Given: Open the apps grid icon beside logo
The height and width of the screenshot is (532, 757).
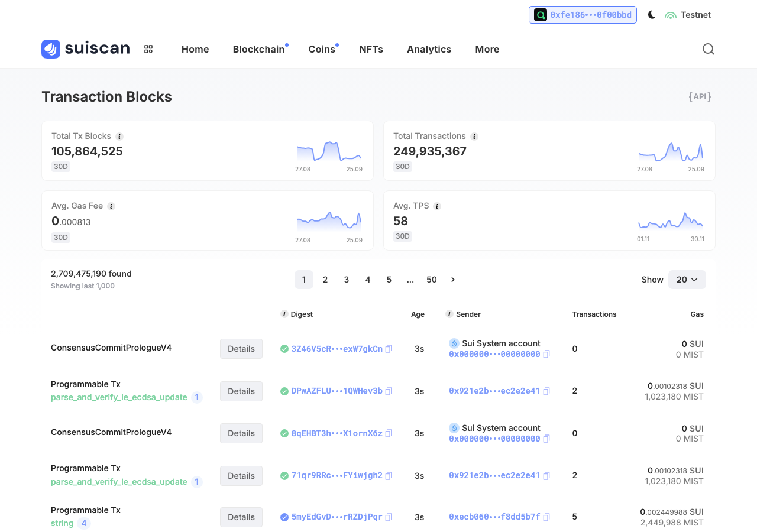Looking at the screenshot, I should click(148, 49).
